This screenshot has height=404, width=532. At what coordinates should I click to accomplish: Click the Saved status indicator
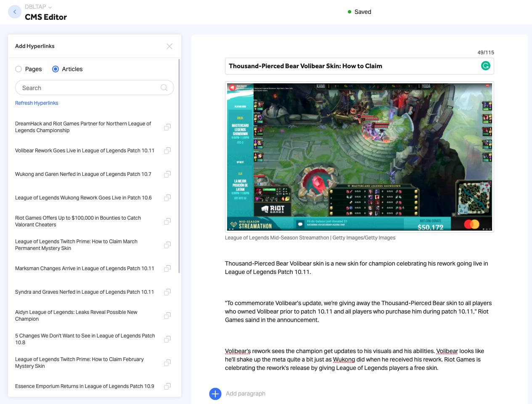click(x=360, y=12)
